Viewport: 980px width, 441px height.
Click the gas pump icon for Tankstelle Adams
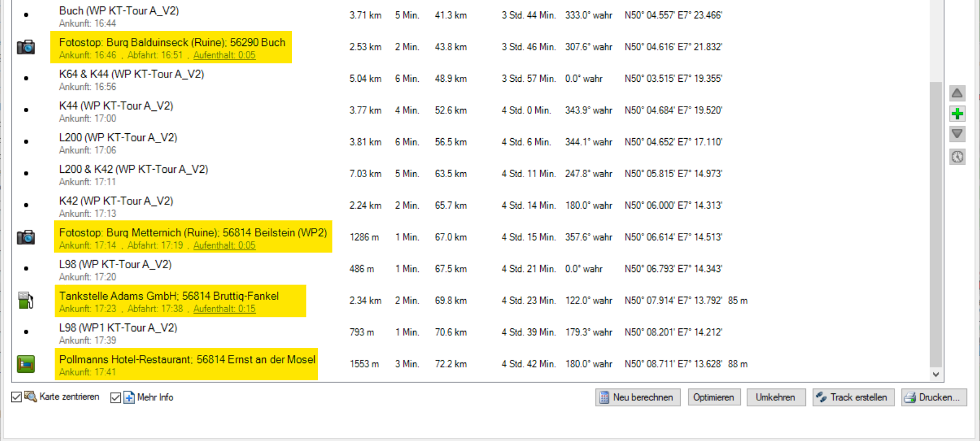click(25, 300)
